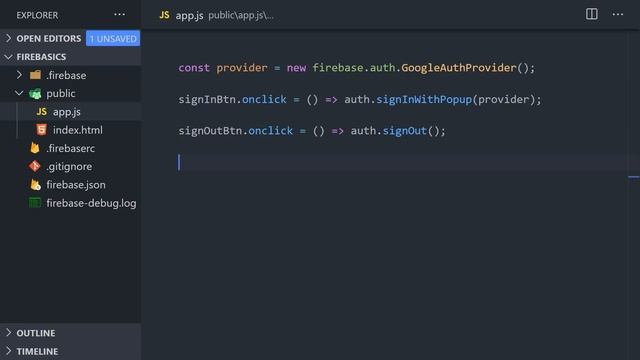Collapse the public folder chevron

[19, 93]
